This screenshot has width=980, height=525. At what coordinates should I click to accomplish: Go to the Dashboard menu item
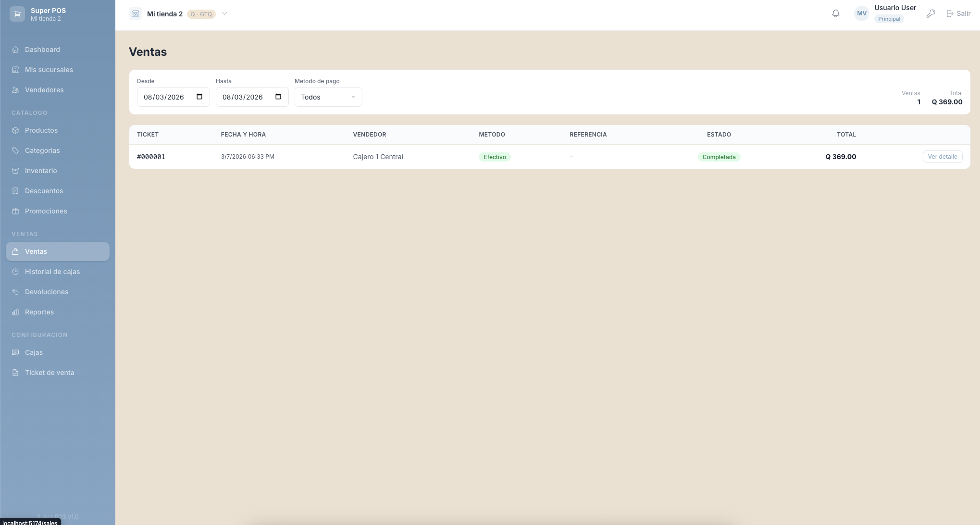tap(42, 50)
